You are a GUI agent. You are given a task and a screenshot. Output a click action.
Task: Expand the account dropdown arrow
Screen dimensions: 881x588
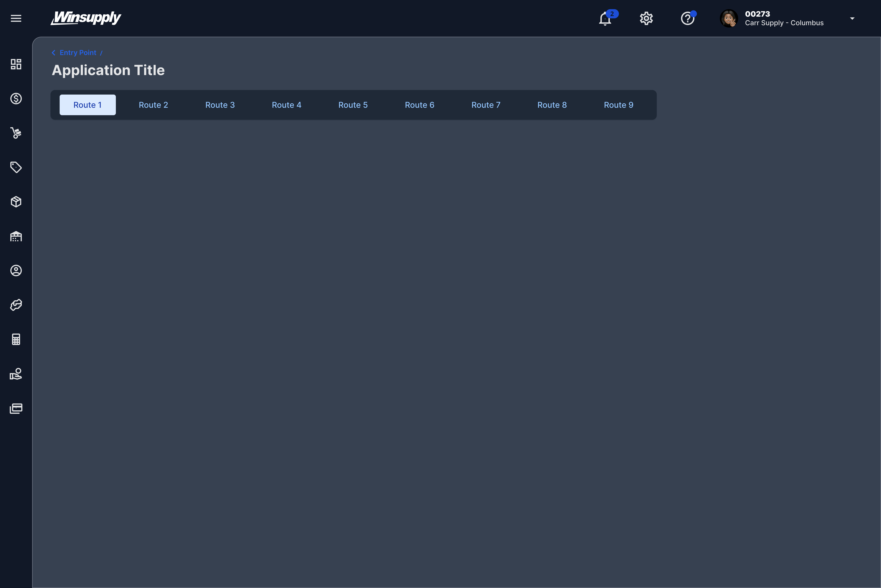pos(852,18)
